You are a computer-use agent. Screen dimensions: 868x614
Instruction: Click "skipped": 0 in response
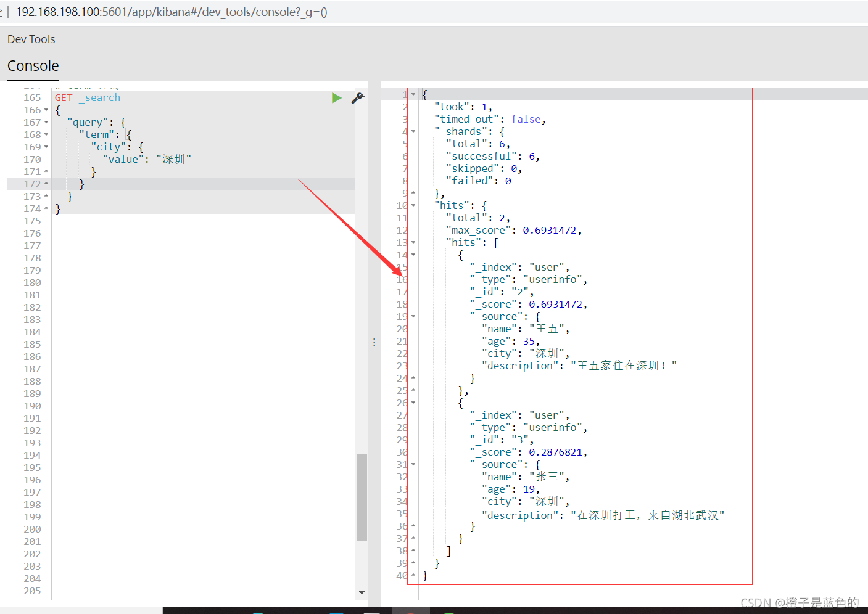coord(484,168)
